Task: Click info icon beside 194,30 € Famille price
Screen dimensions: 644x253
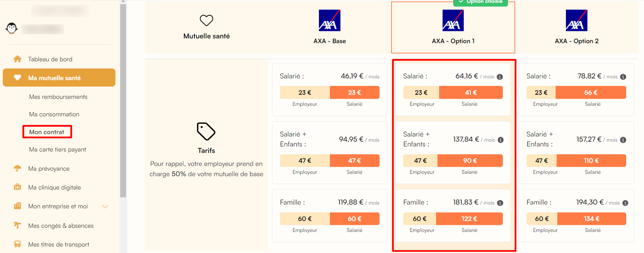Action: pyautogui.click(x=625, y=203)
